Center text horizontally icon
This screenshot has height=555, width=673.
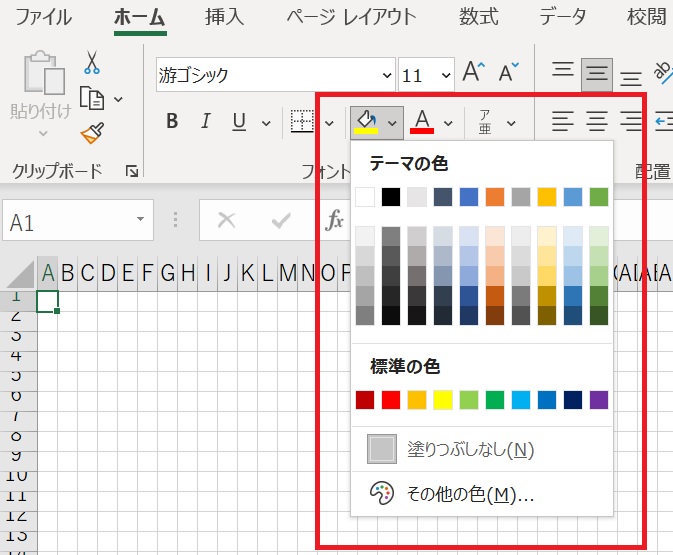pyautogui.click(x=597, y=121)
